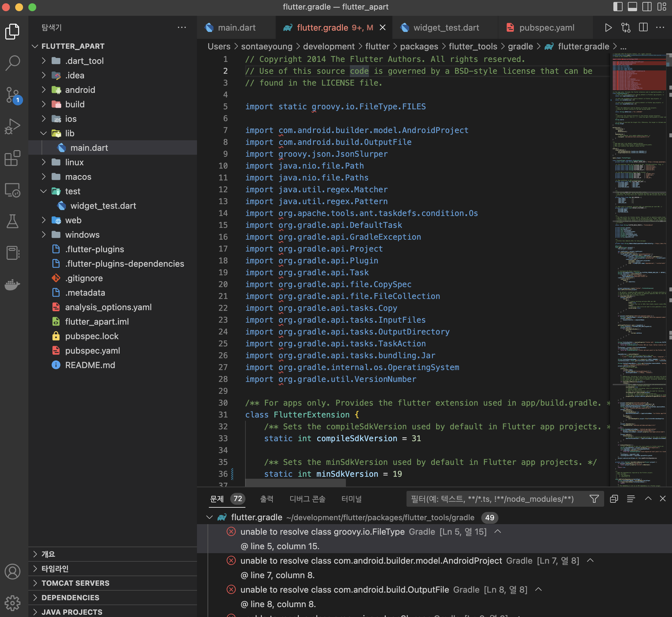The height and width of the screenshot is (617, 672).
Task: Expand the windows folder
Action: (44, 234)
